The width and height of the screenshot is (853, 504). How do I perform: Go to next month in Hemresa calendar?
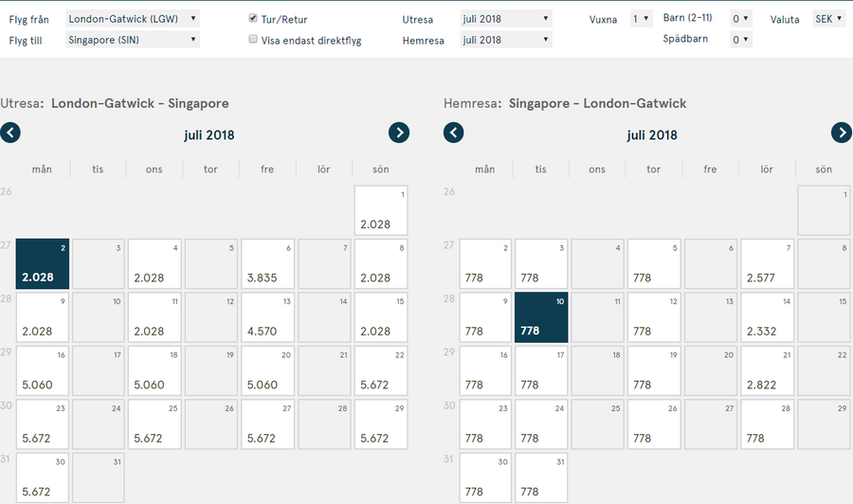pos(842,133)
